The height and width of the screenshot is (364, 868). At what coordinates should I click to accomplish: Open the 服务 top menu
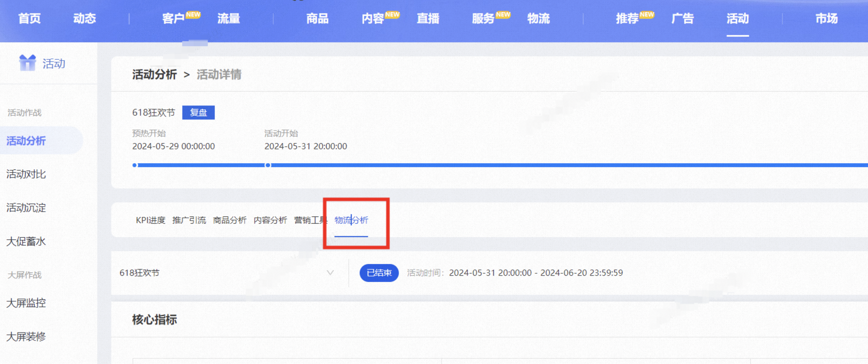[483, 19]
